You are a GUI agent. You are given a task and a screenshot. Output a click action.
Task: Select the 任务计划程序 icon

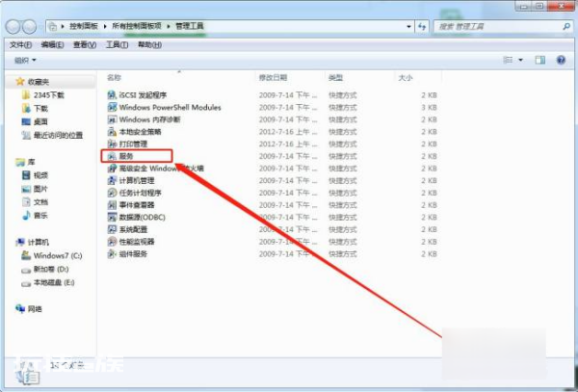tap(112, 193)
